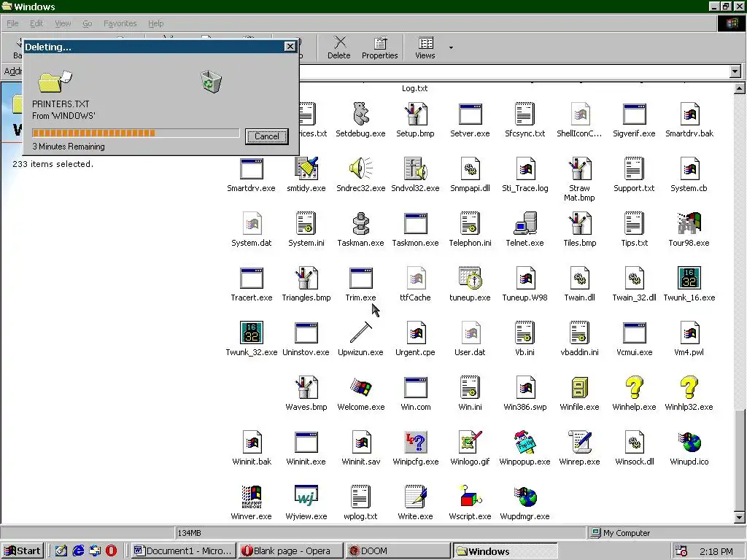This screenshot has height=560, width=747.
Task: Click the Windows folder taskbar button
Action: pos(505,551)
